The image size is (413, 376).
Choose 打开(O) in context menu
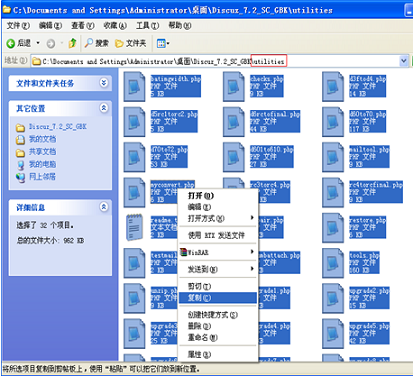tap(218, 196)
